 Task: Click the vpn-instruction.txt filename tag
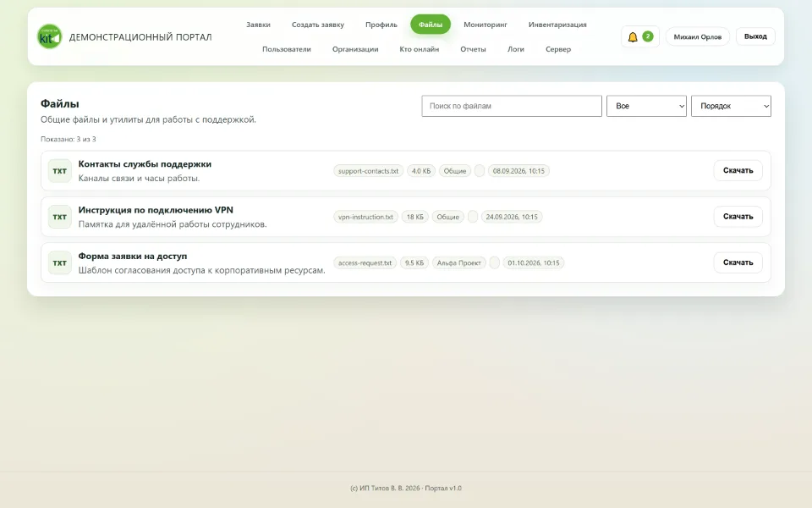365,218
